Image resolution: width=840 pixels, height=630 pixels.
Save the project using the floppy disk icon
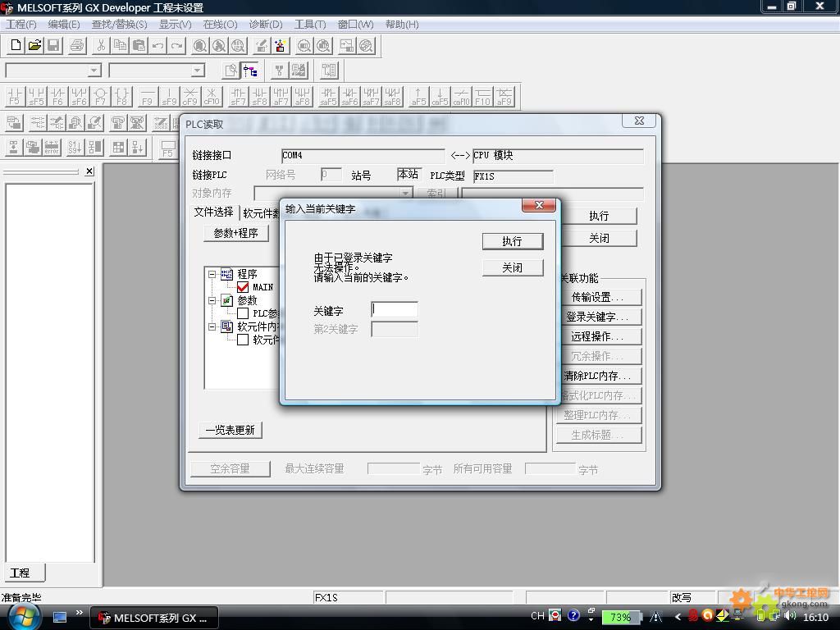[53, 46]
